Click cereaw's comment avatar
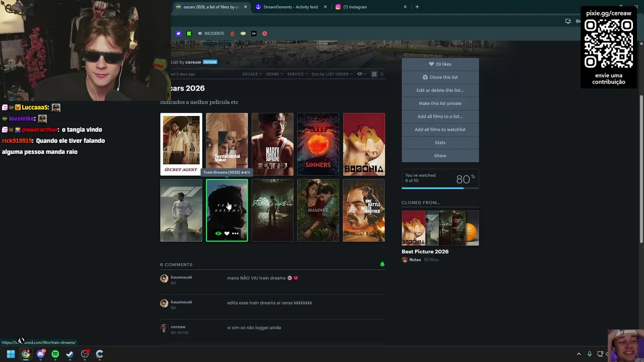Image resolution: width=644 pixels, height=362 pixels. click(164, 328)
